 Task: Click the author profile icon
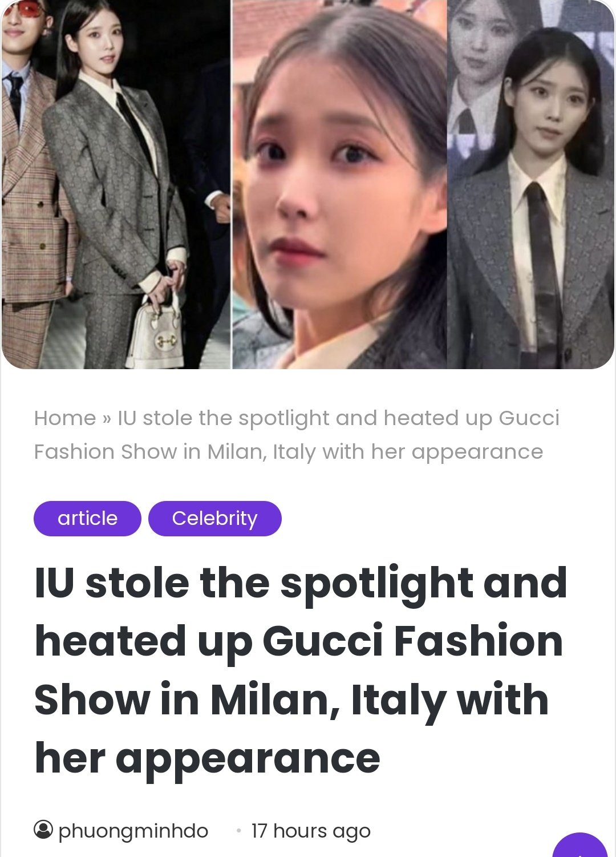click(43, 830)
